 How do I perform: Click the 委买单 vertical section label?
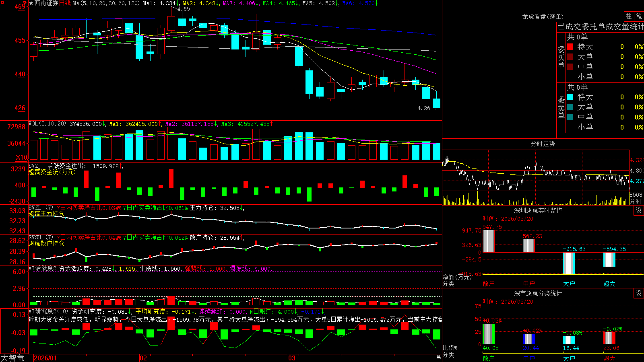561,57
